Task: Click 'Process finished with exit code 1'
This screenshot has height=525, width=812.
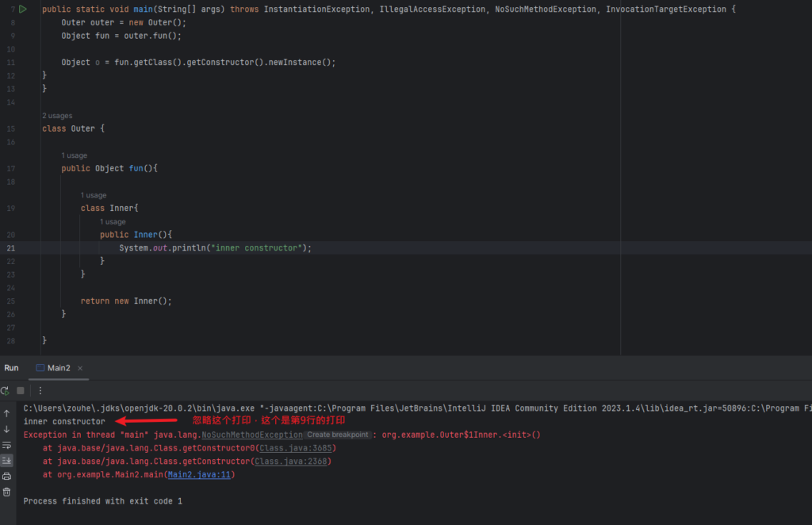Action: click(102, 501)
